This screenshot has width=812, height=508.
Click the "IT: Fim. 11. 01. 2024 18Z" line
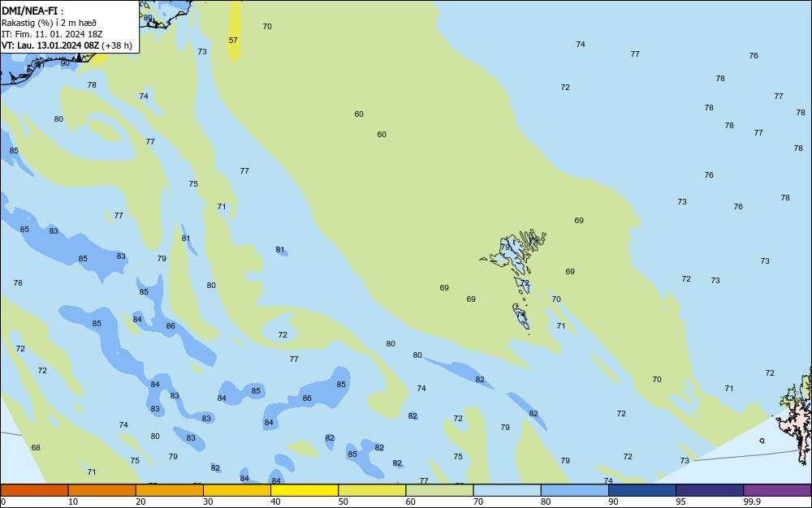pyautogui.click(x=52, y=34)
